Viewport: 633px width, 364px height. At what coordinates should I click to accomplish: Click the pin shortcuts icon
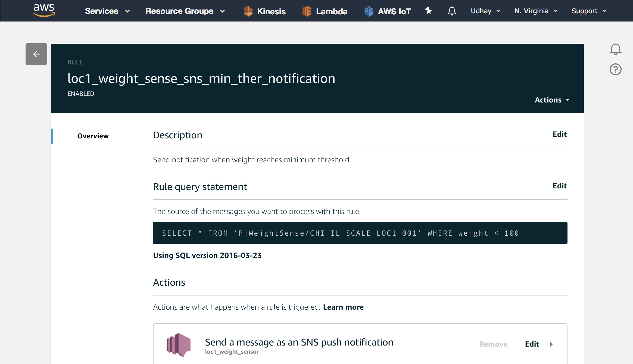coord(428,11)
